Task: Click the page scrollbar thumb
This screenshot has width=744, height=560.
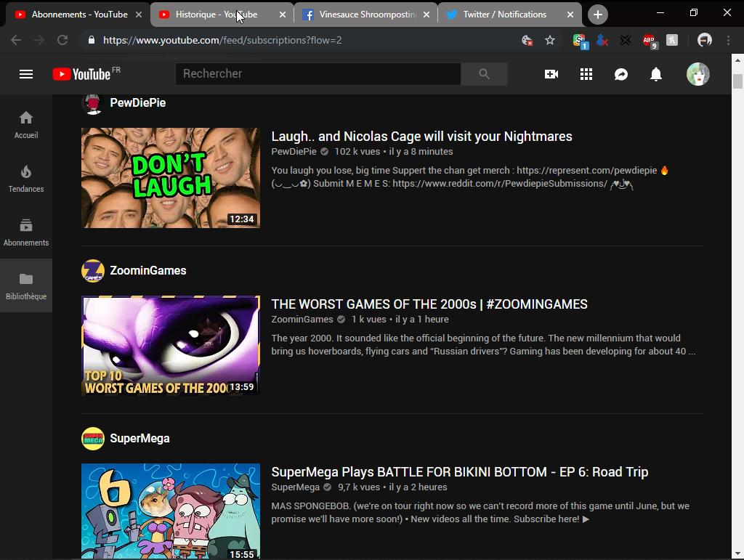Action: 737,81
